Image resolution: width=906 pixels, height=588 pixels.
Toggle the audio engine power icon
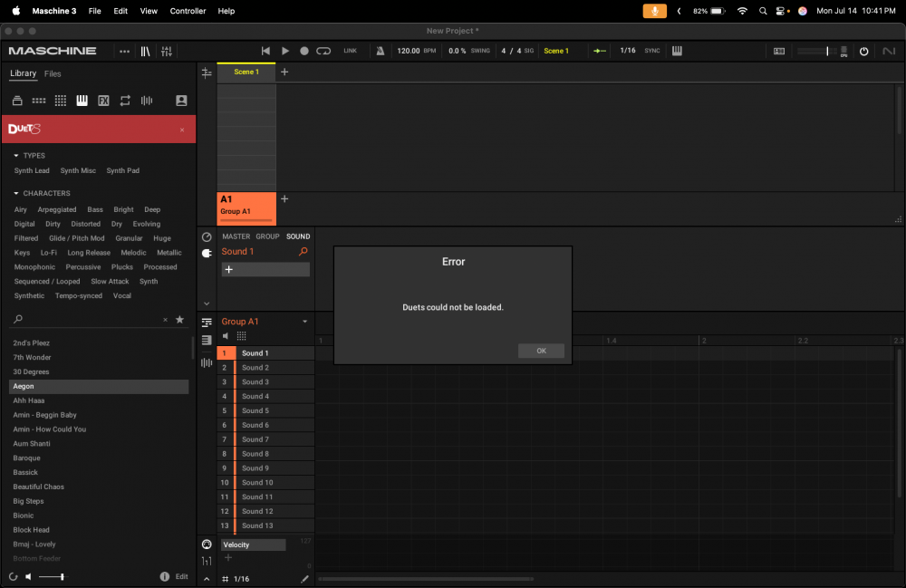pos(863,52)
